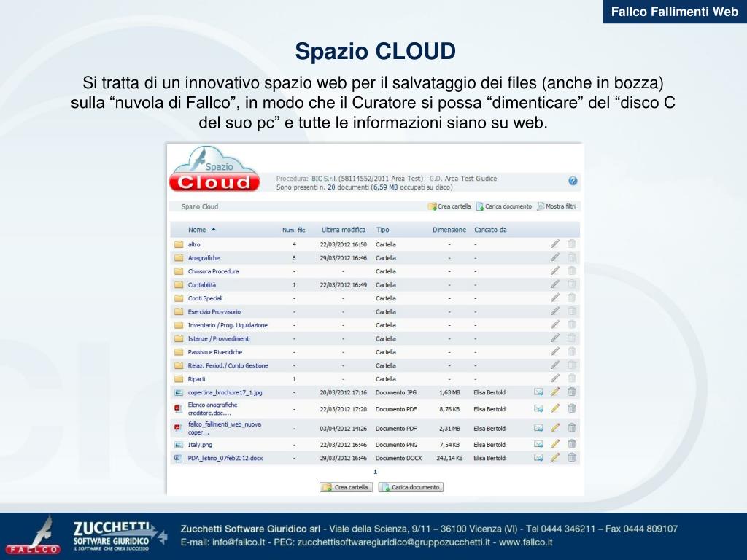
Task: Click the Zucchetti Software Giuridico footer logo
Action: point(119,536)
